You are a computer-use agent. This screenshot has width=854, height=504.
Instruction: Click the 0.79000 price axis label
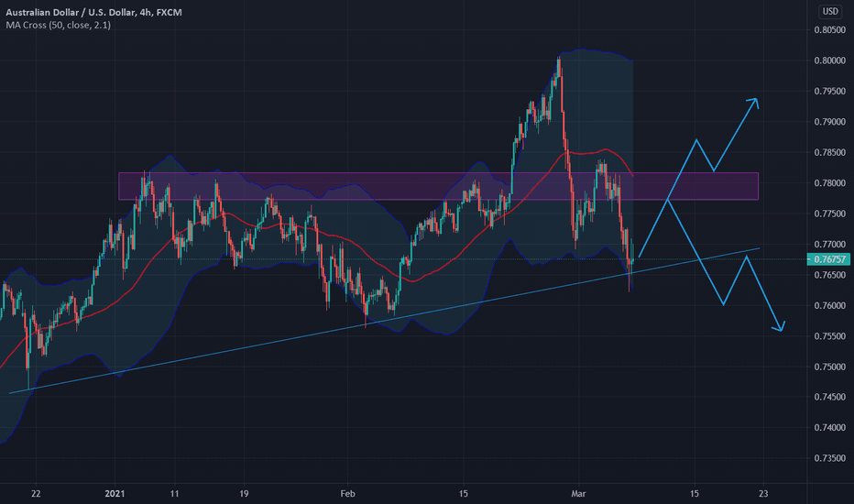[x=830, y=122]
